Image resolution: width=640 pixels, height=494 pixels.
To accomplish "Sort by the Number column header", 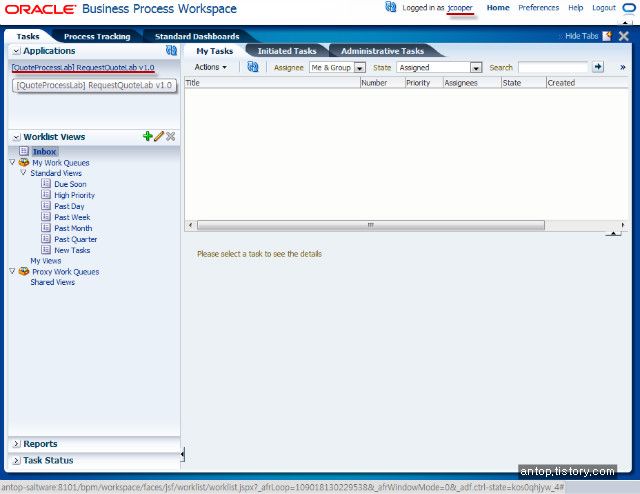I will pyautogui.click(x=382, y=83).
